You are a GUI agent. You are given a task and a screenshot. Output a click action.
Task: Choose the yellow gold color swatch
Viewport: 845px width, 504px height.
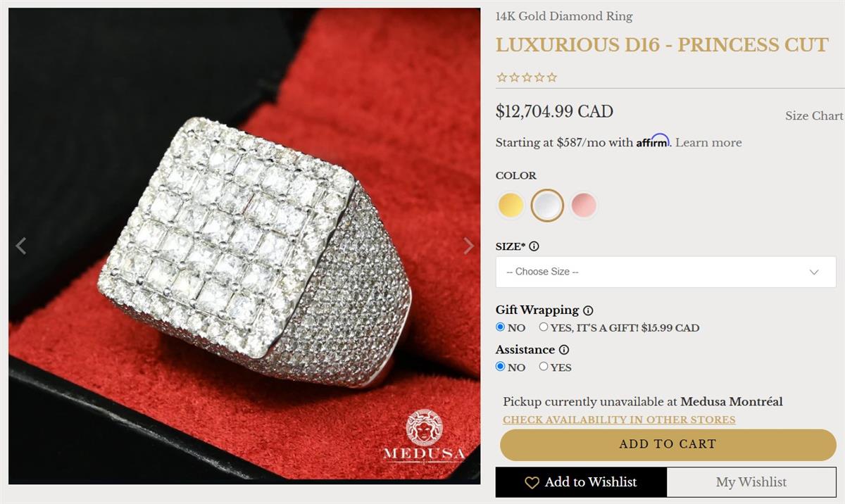point(511,206)
